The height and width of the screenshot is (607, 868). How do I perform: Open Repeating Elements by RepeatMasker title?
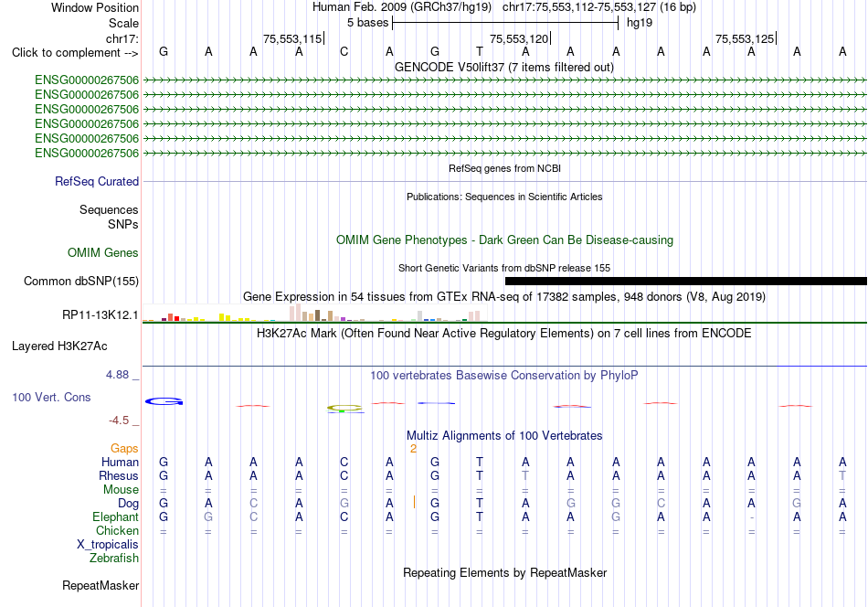click(504, 572)
